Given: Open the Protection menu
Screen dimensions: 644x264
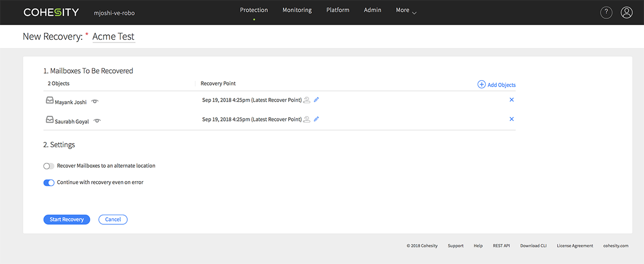Looking at the screenshot, I should (254, 10).
